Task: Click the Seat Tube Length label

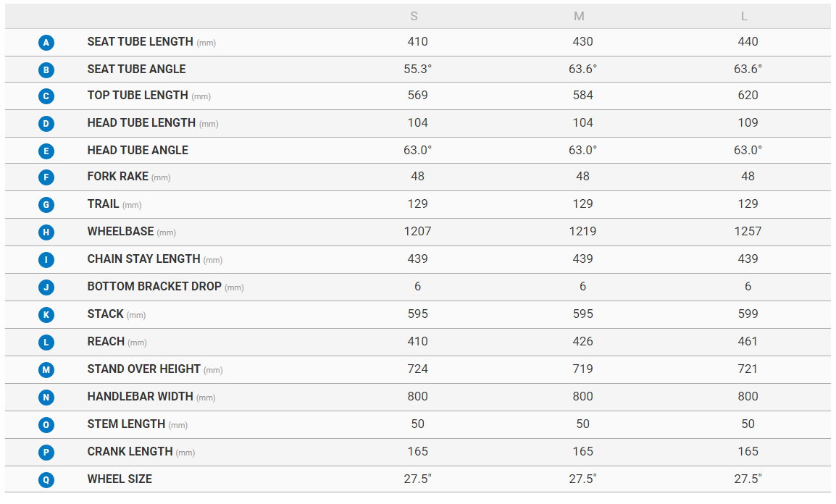Action: [141, 42]
